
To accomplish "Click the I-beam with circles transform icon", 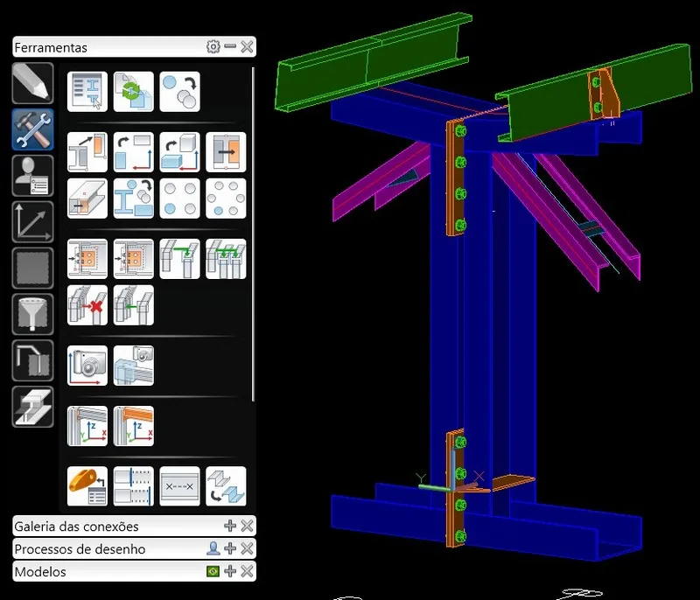I will tap(134, 199).
